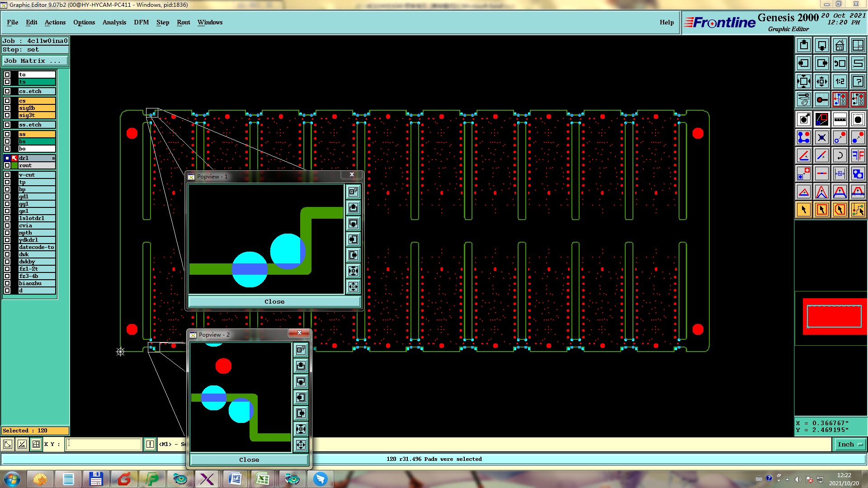868x488 pixels.
Task: Click the delete feature X tool
Action: [821, 137]
